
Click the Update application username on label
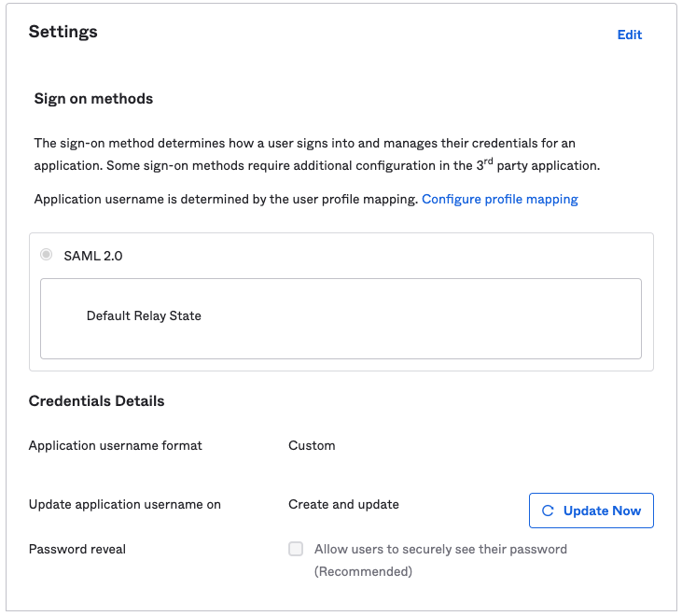pos(125,504)
